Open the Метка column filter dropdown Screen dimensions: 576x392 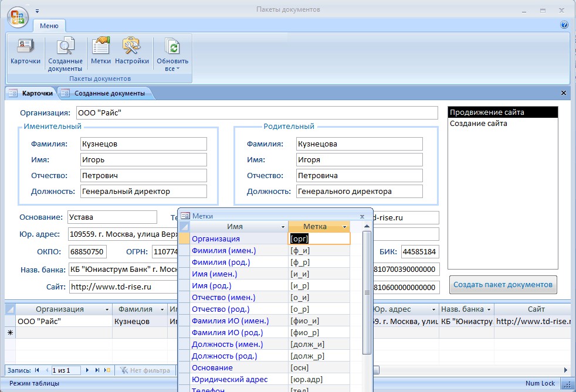345,227
